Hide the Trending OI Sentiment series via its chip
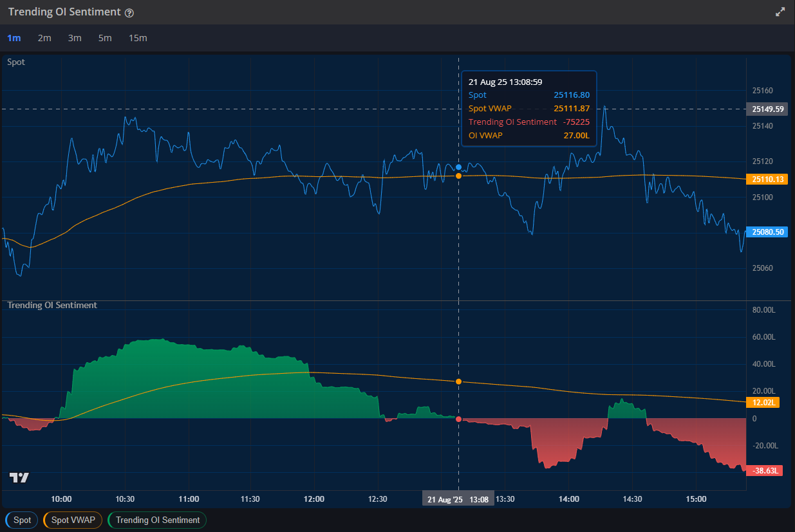795x532 pixels. point(156,520)
